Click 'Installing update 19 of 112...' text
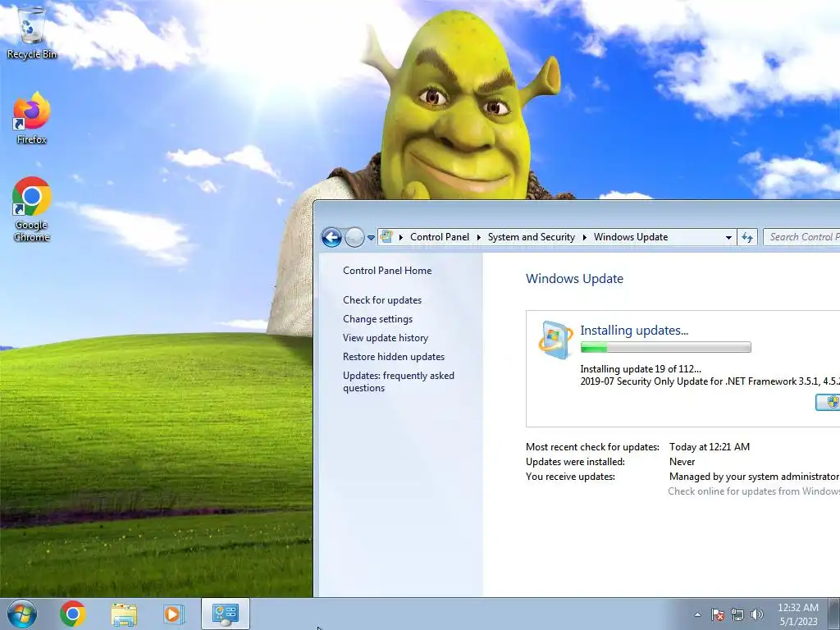 point(641,368)
